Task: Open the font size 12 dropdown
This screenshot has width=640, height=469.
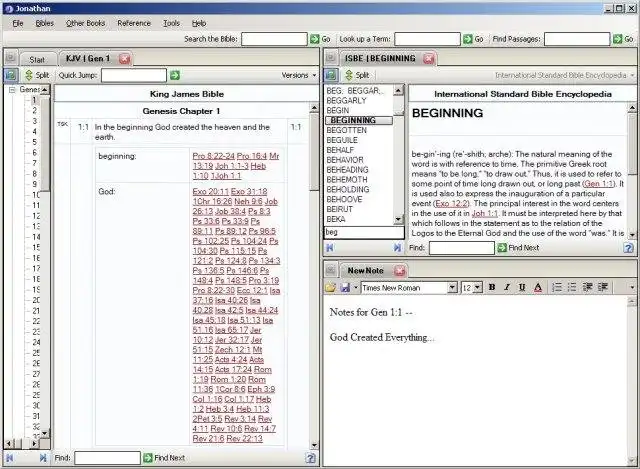Action: tap(478, 288)
